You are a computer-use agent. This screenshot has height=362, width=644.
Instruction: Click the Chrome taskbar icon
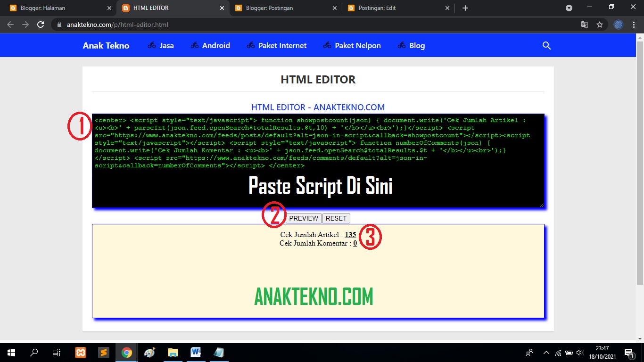[x=126, y=353]
